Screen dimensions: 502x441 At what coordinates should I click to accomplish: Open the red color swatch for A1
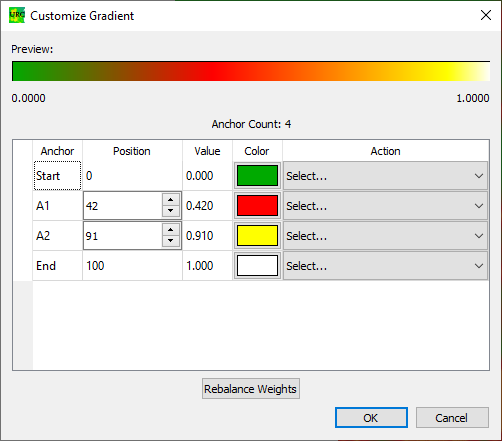tap(257, 206)
